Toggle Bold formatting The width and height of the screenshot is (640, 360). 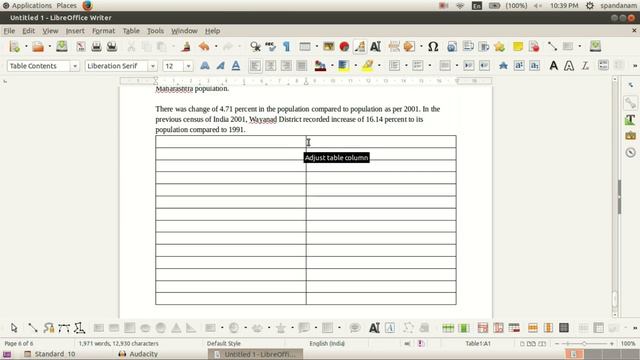(205, 66)
